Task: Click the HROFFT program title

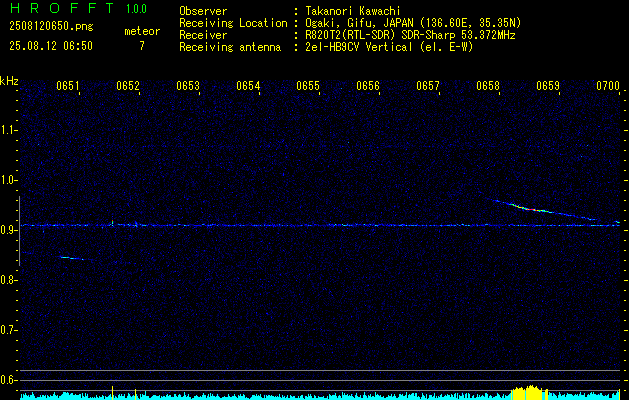Action: tap(62, 8)
